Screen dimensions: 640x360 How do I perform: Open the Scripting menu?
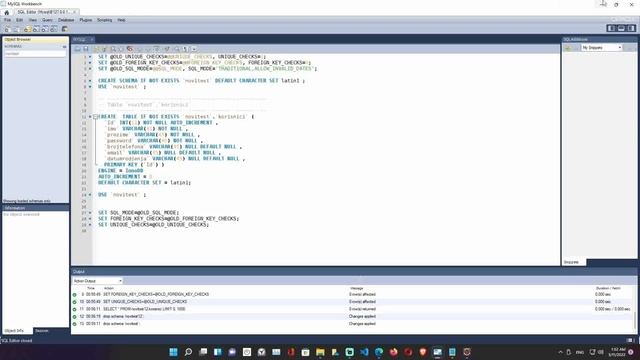(x=104, y=20)
